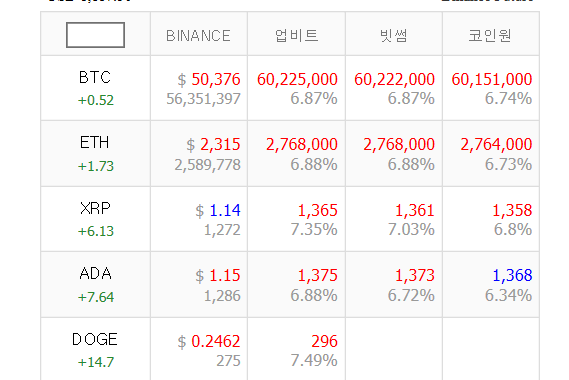Click Binance ADA price $ 1.15
569x380 pixels.
tap(218, 276)
